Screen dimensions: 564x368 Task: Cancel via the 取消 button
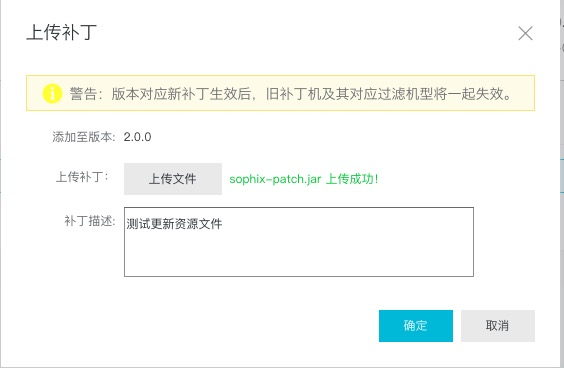pyautogui.click(x=498, y=326)
